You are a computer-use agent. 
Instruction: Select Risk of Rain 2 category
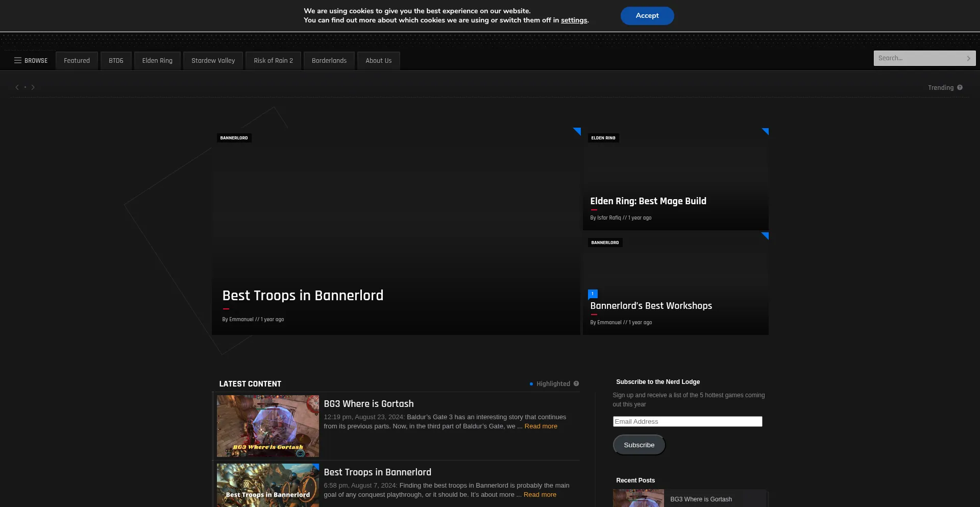tap(273, 60)
